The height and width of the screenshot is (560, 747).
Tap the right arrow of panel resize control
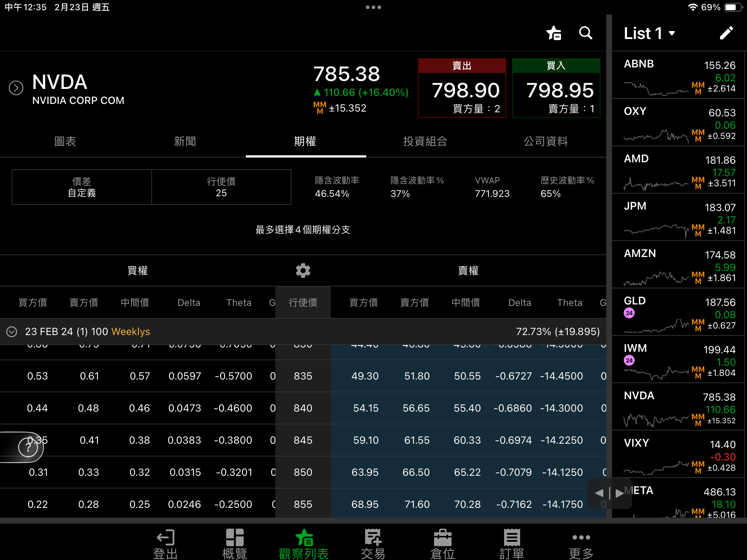click(x=619, y=493)
